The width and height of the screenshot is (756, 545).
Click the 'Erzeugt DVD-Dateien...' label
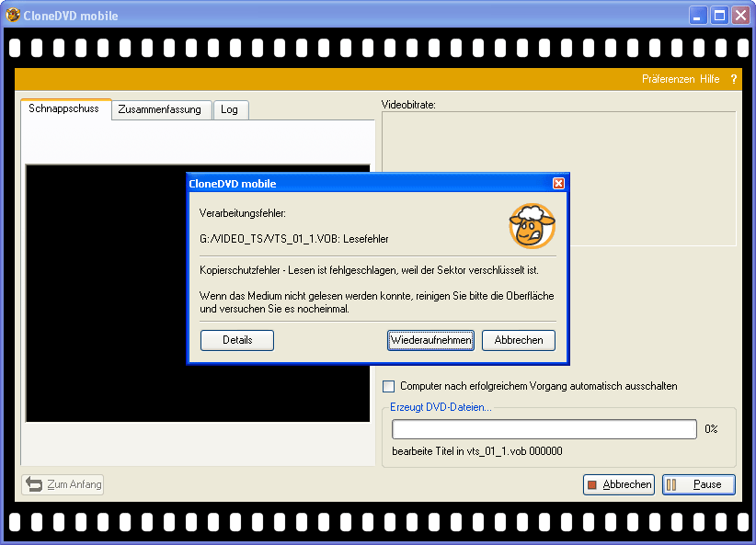pos(441,407)
